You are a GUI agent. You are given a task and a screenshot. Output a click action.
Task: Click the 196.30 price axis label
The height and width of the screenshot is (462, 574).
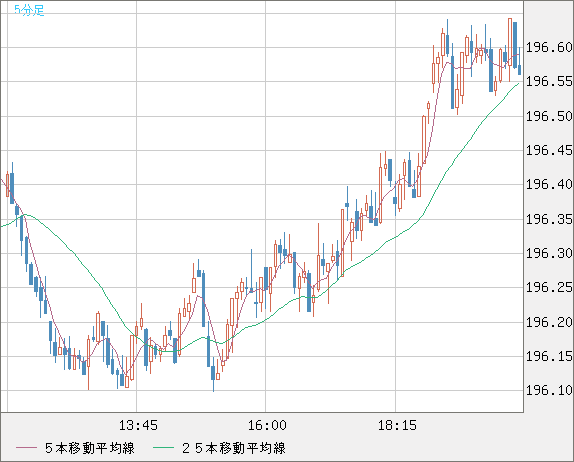549,253
